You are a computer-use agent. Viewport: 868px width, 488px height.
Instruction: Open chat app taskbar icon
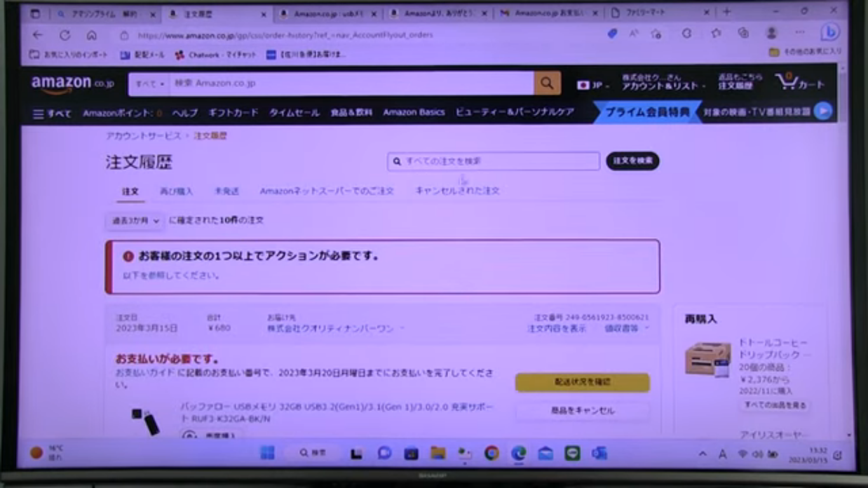pyautogui.click(x=384, y=453)
